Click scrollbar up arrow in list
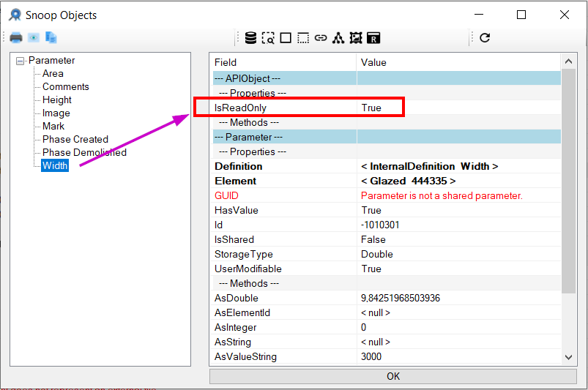 click(568, 61)
